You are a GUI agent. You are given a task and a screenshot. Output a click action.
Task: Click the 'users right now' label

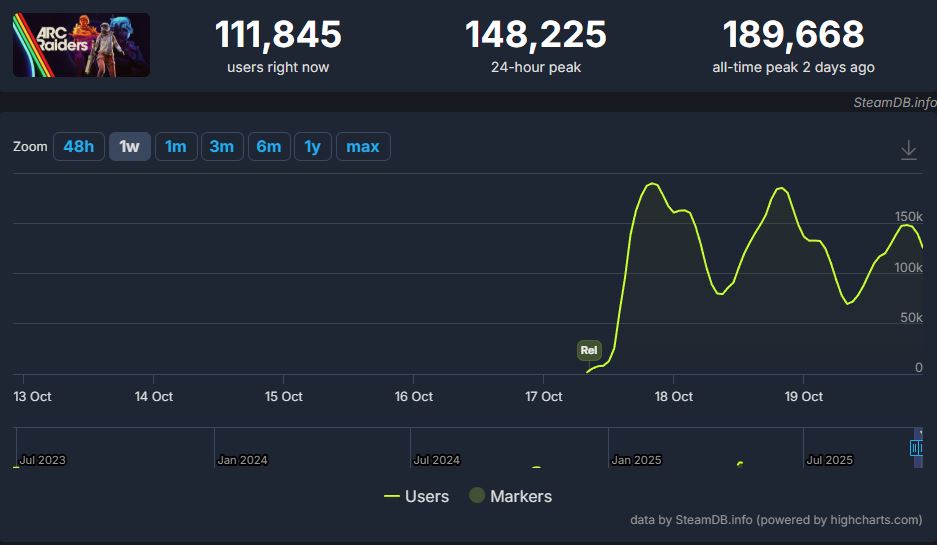(x=278, y=68)
